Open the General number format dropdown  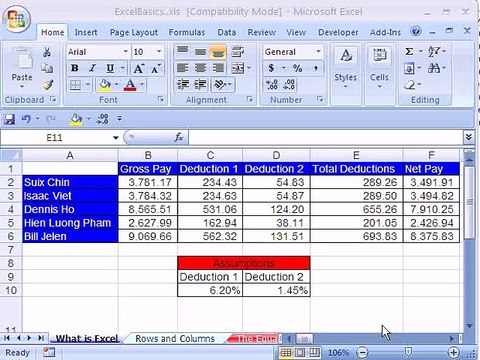[318, 52]
